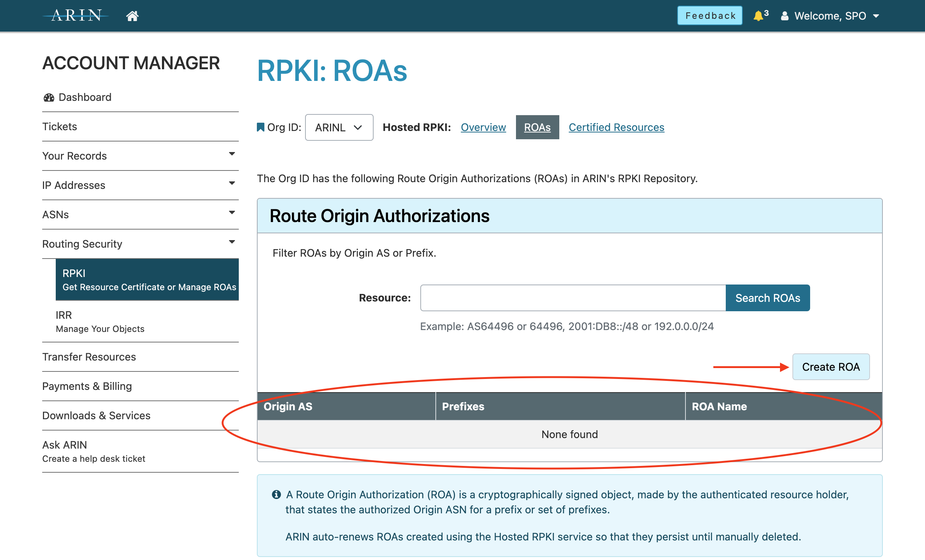Expand ASNs menu arrow
Viewport: 925px width, 560px height.
pyautogui.click(x=232, y=212)
